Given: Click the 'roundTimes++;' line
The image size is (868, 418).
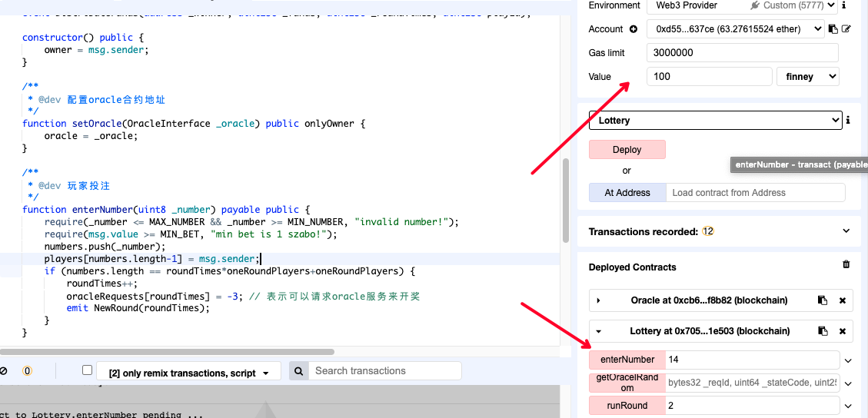Looking at the screenshot, I should point(102,283).
